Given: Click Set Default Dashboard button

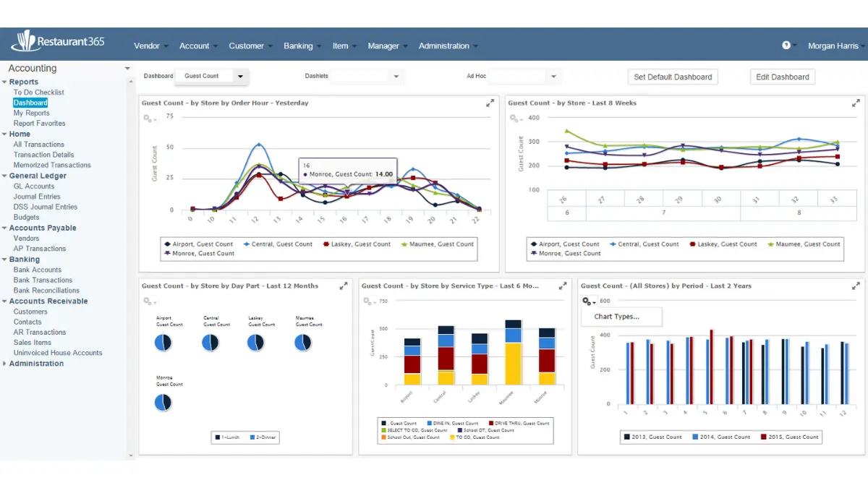Looking at the screenshot, I should (673, 77).
